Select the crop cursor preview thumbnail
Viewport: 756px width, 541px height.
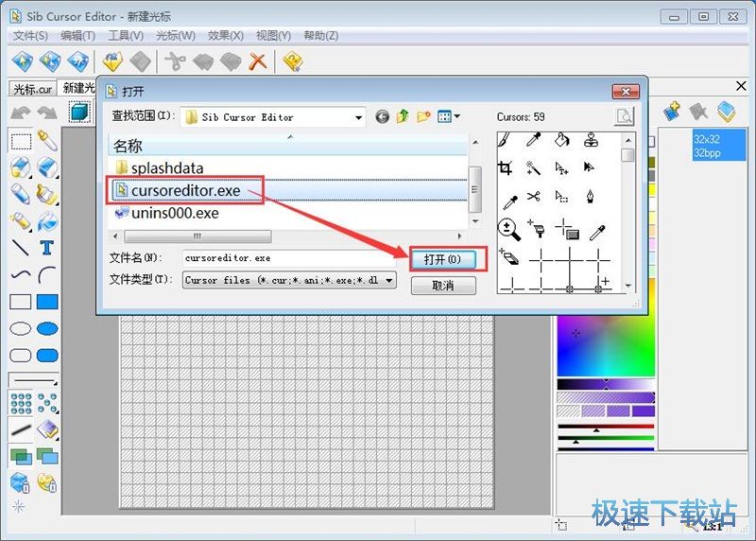click(x=505, y=168)
